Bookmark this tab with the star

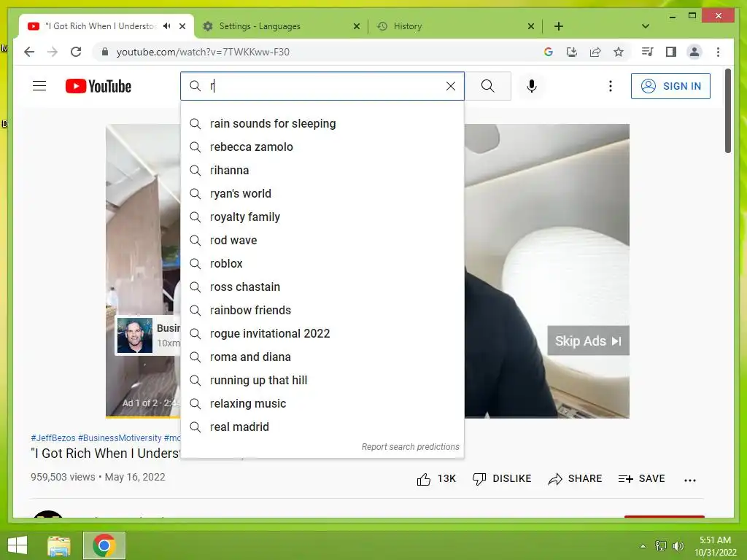[x=619, y=52]
